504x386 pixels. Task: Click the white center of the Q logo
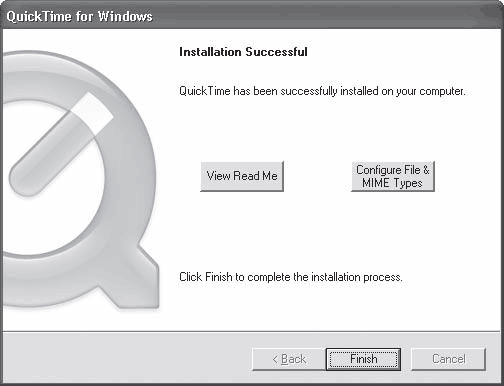point(43,217)
